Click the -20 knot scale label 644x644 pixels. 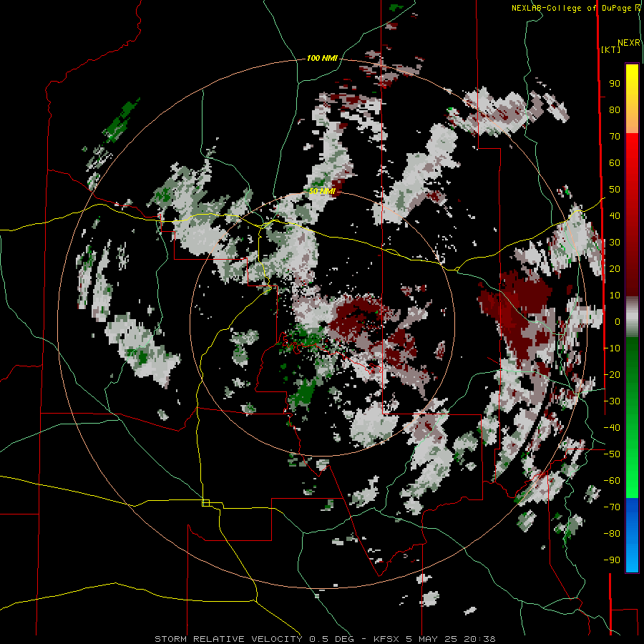coord(612,375)
